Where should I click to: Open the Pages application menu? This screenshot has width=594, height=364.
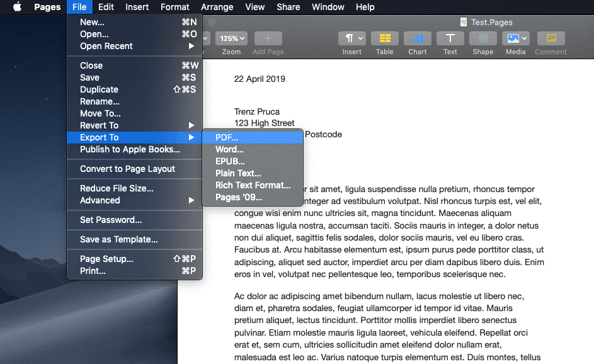[47, 7]
